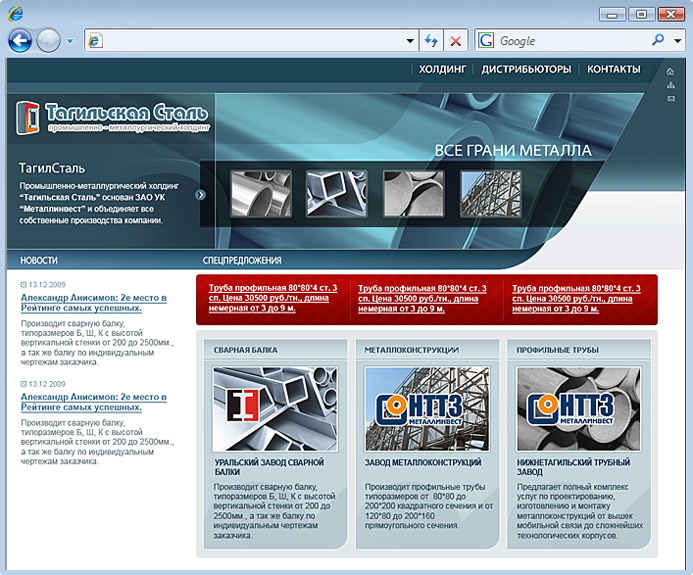Screen dimensions: 693x575
Task: Click the Refresh page icon
Action: coord(431,41)
